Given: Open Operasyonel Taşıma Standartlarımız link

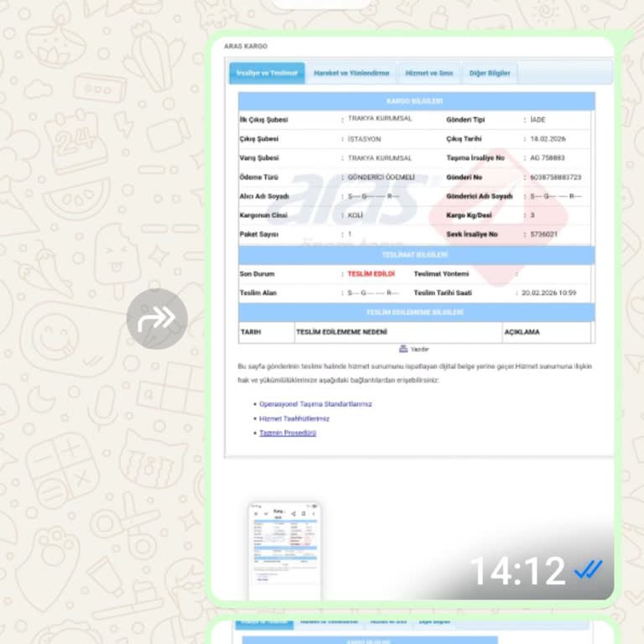Looking at the screenshot, I should [x=315, y=404].
